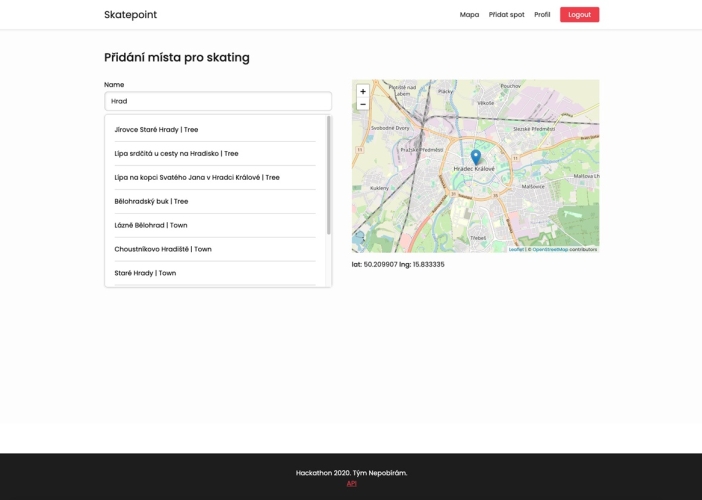The height and width of the screenshot is (500, 702).
Task: Pick Staré Hrady town suggestion
Action: [145, 273]
